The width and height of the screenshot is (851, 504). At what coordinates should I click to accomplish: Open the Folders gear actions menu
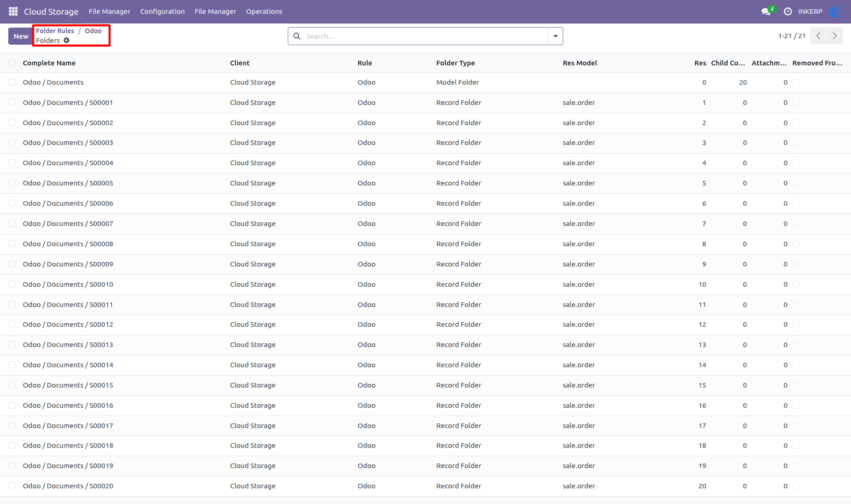[x=66, y=41]
